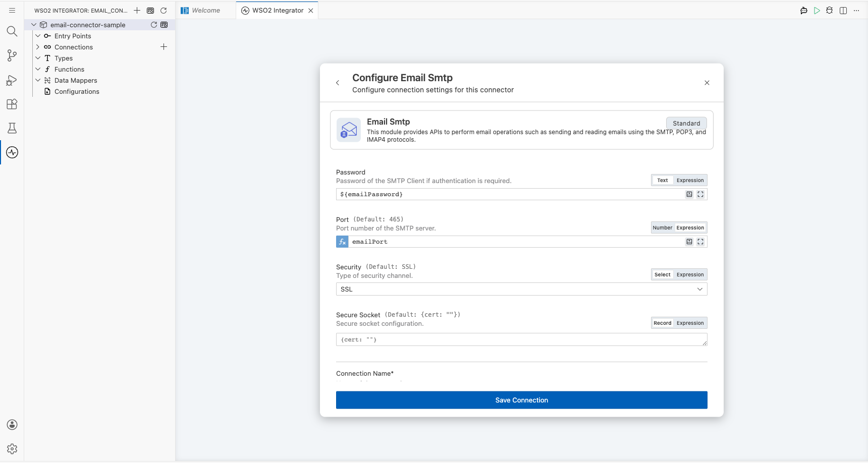
Task: Select Functions tree item label
Action: [x=69, y=69]
